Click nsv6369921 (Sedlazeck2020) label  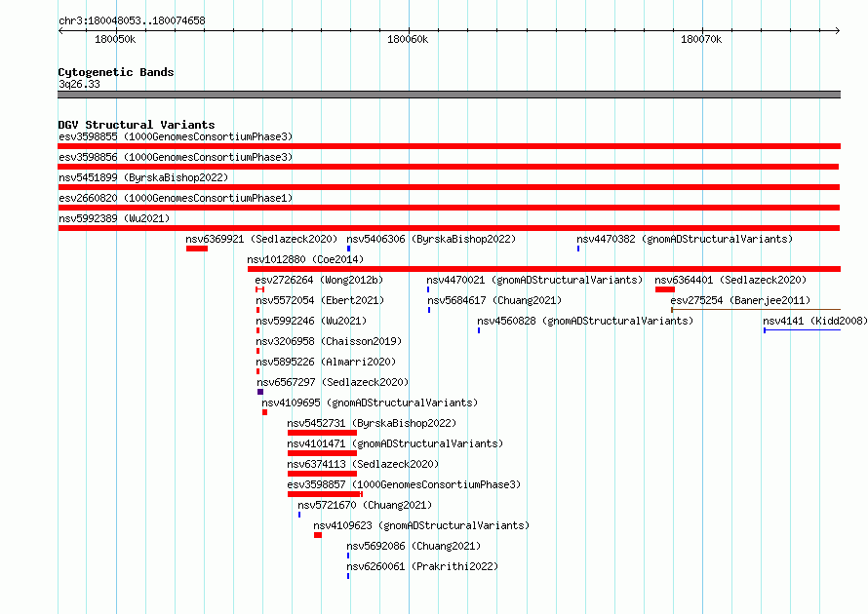[x=261, y=239]
